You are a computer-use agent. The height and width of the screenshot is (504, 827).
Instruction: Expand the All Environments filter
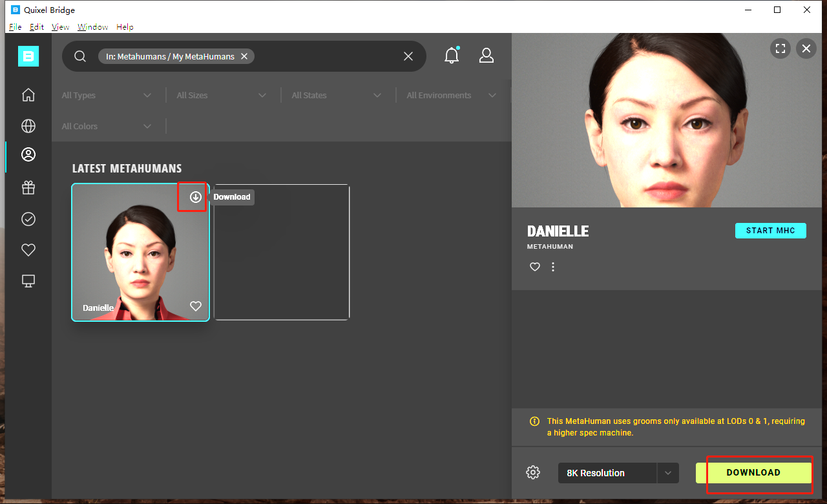[452, 95]
